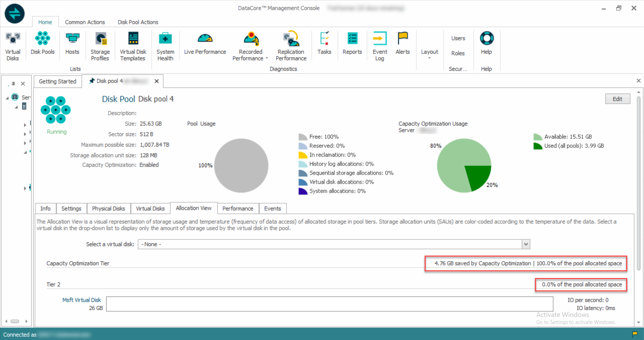Toggle the pin on the side panel

13,84
